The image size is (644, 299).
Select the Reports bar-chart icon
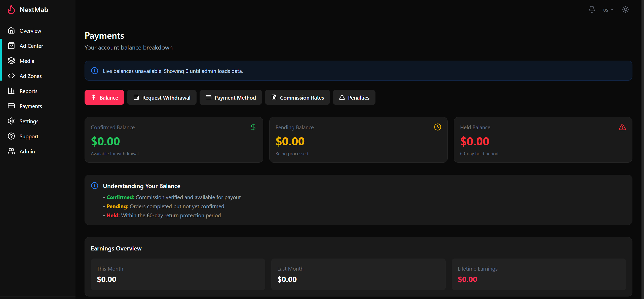[x=11, y=91]
